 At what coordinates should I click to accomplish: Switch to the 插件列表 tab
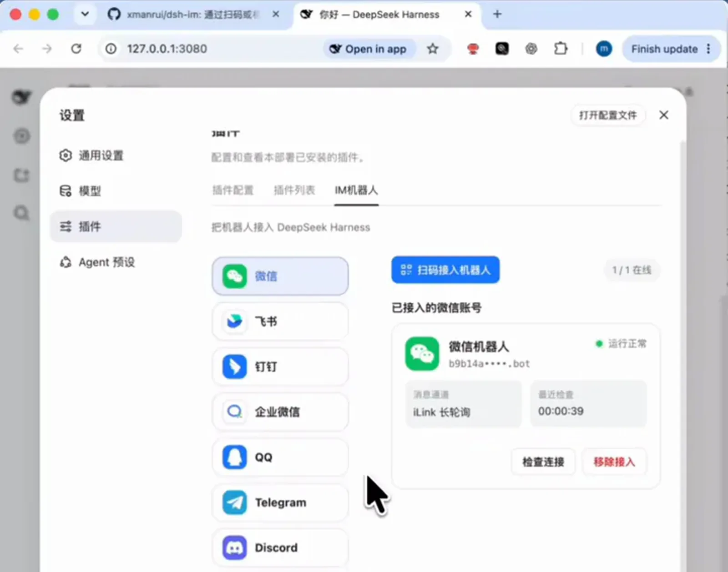(x=294, y=190)
